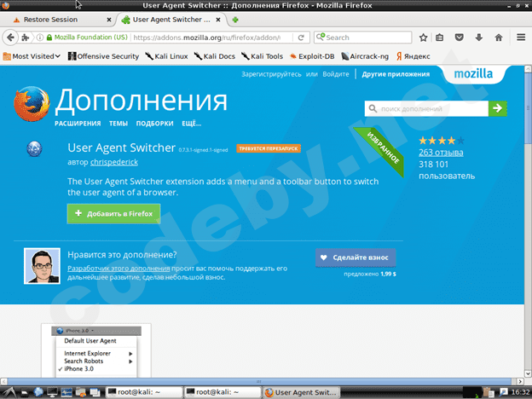Open the addon screenshot thumbnail
The height and width of the screenshot is (399, 532).
(96, 350)
